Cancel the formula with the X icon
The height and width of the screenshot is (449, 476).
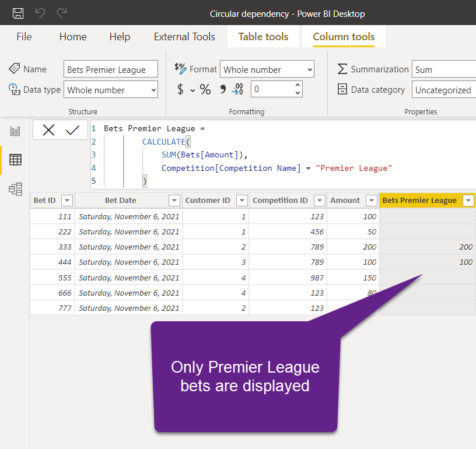click(48, 130)
